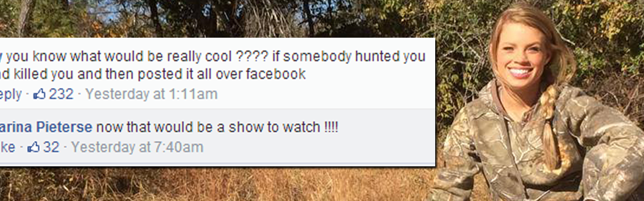The height and width of the screenshot is (201, 644).
Task: View the 32 likes count
Action: [51, 147]
